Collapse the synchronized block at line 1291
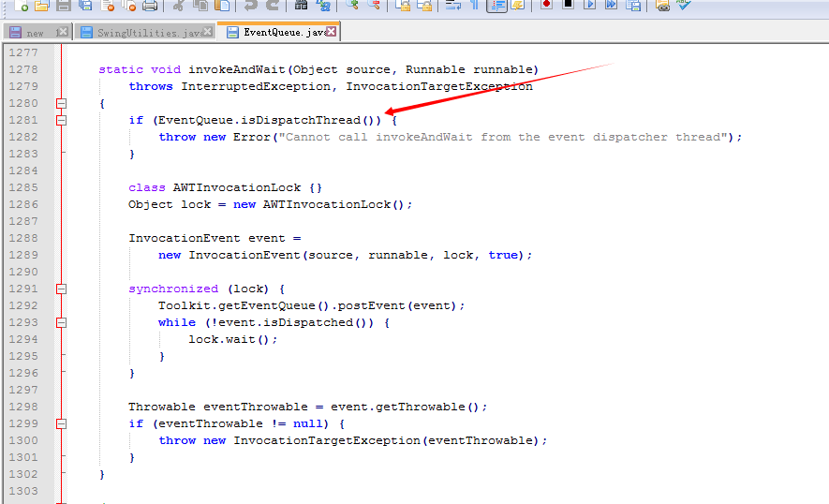The image size is (829, 504). click(x=61, y=289)
